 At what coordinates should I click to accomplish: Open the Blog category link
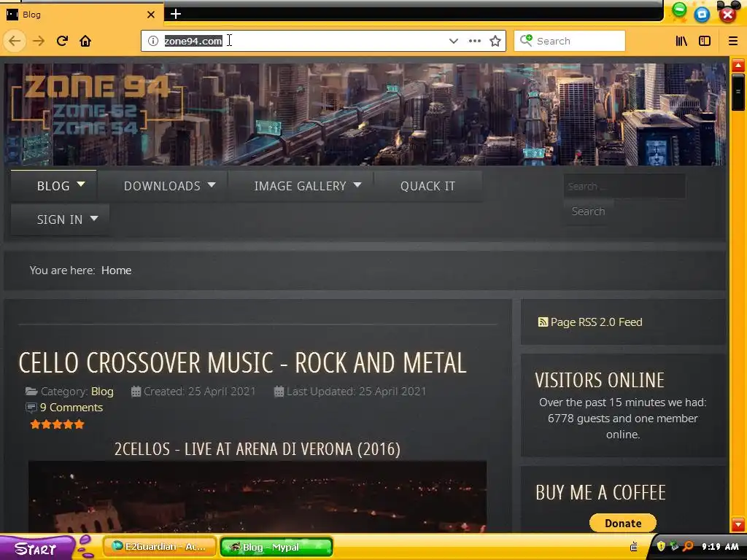pos(102,392)
